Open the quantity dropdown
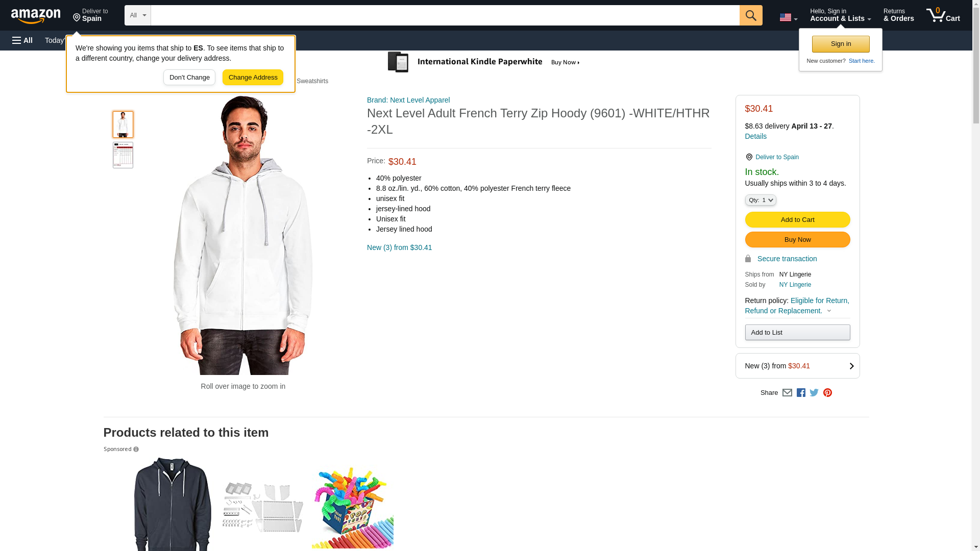The image size is (980, 551). click(x=761, y=201)
